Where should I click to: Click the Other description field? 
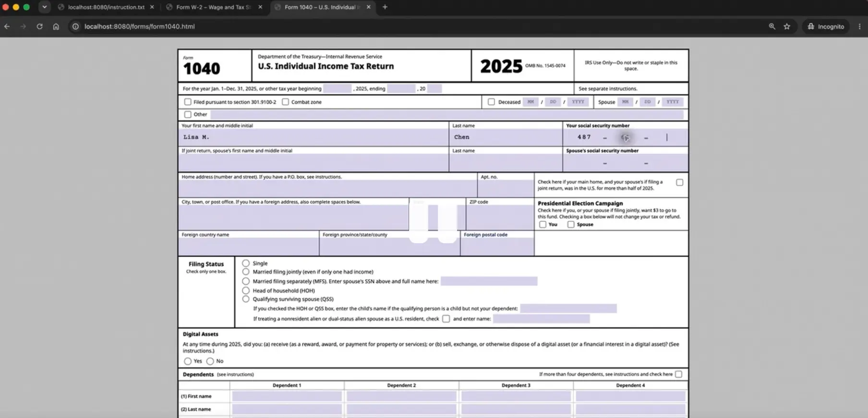click(447, 114)
